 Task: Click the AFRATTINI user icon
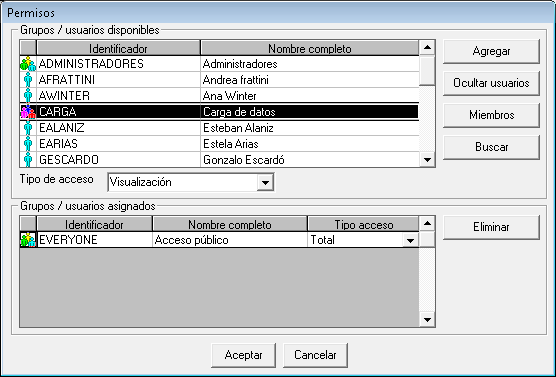[x=28, y=80]
